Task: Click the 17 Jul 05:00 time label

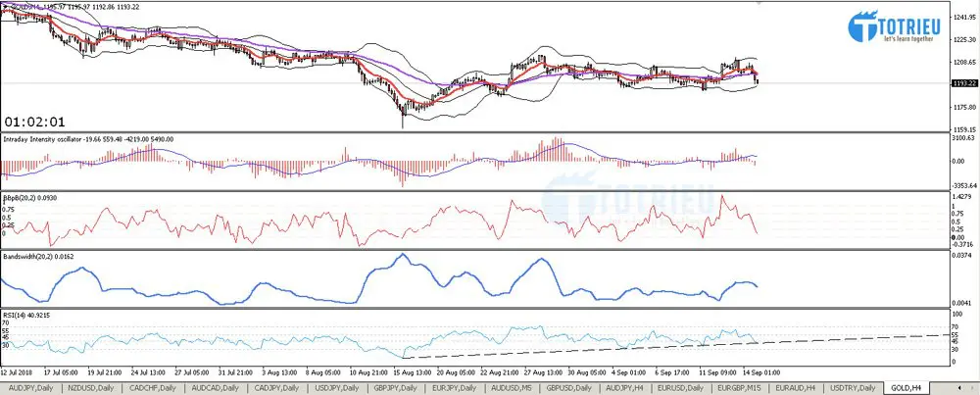Action: pos(59,372)
